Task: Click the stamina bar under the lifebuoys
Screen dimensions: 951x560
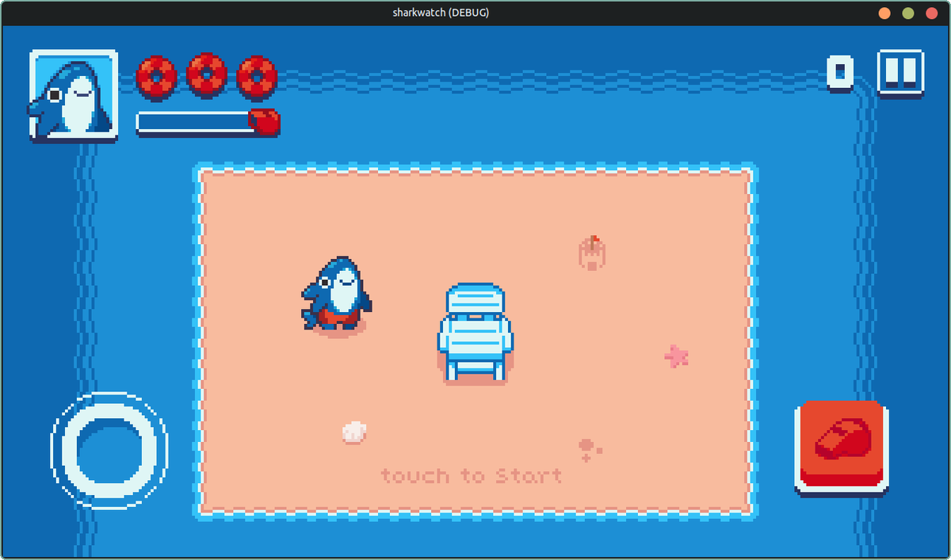Action: click(207, 123)
